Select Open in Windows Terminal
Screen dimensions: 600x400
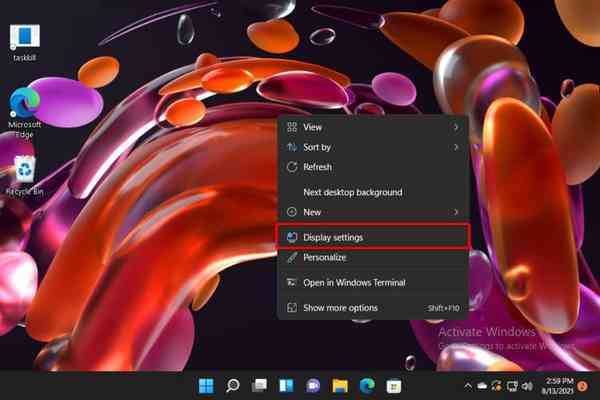point(372,282)
